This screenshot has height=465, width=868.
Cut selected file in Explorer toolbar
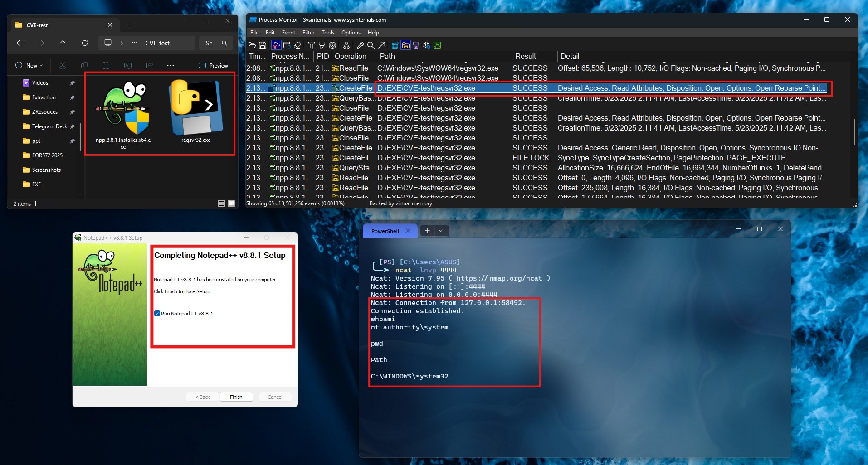click(63, 65)
